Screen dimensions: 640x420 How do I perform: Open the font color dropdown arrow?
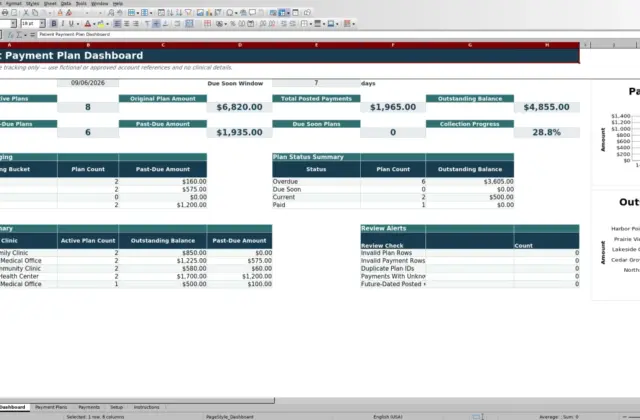tap(94, 24)
